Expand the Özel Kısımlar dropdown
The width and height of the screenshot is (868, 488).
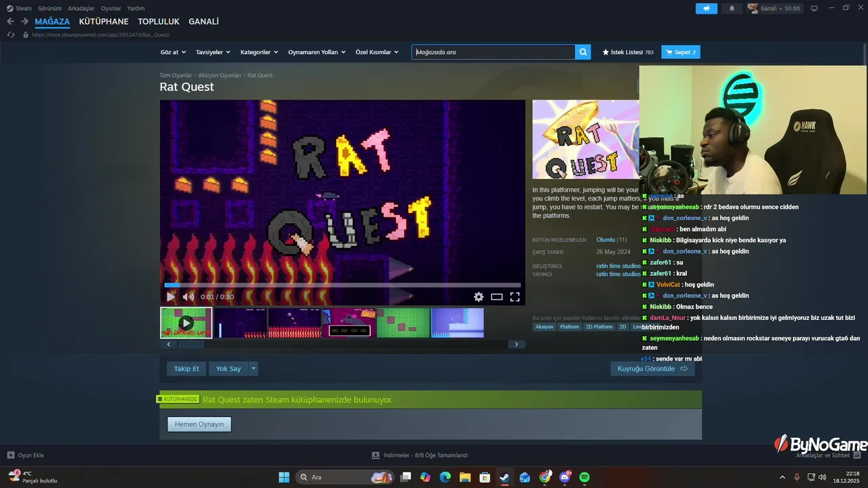[377, 52]
